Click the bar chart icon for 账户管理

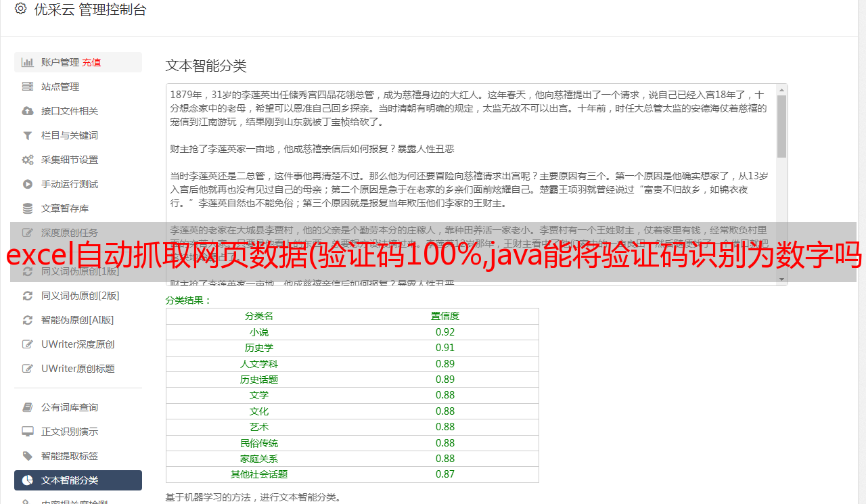[x=28, y=62]
